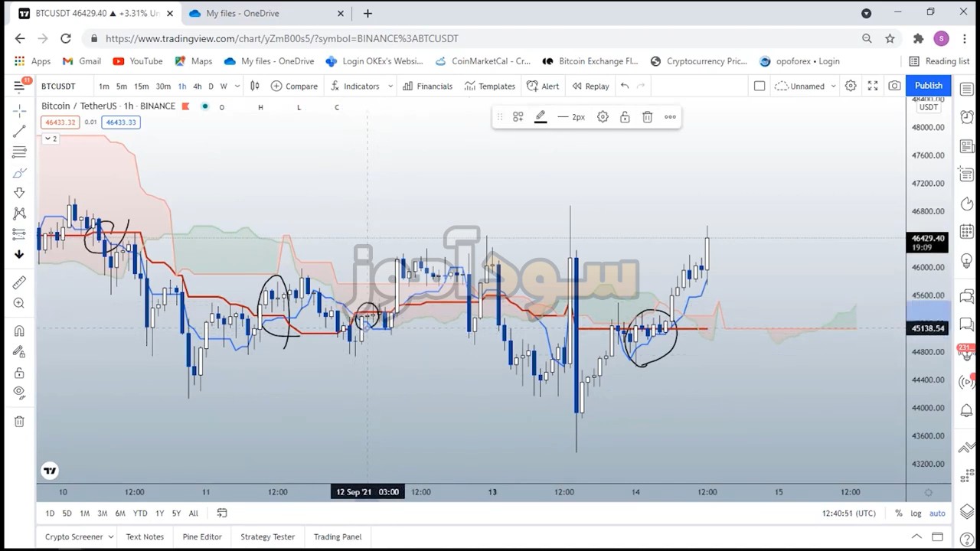The image size is (980, 551).
Task: Select the crosshair cursor tool
Action: click(19, 111)
